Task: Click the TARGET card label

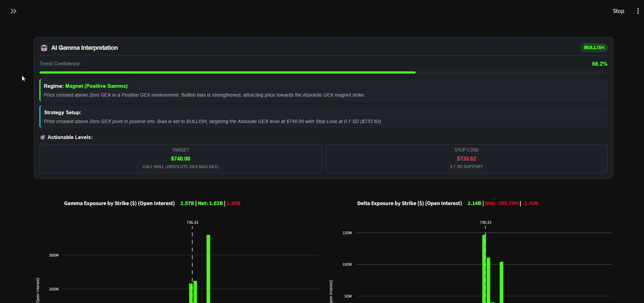Action: coord(181,150)
